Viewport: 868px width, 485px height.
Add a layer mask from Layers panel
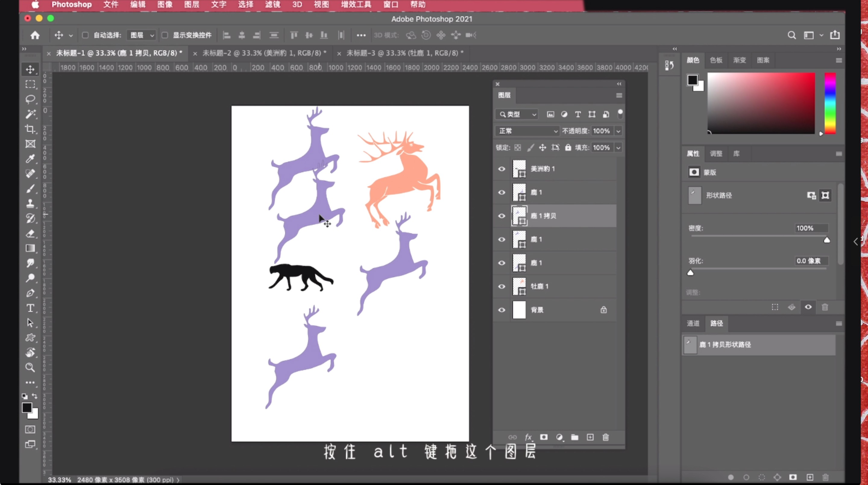543,437
